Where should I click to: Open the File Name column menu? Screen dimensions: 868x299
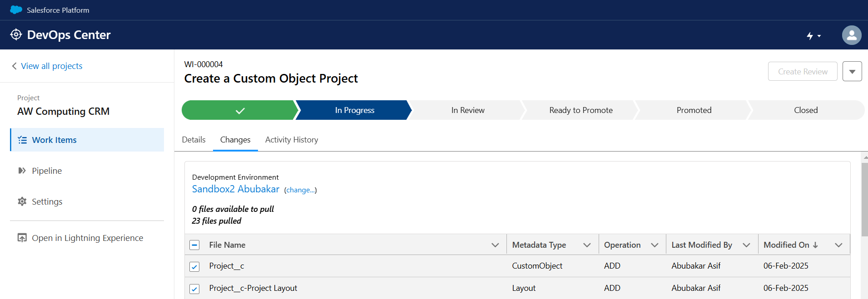tap(495, 245)
